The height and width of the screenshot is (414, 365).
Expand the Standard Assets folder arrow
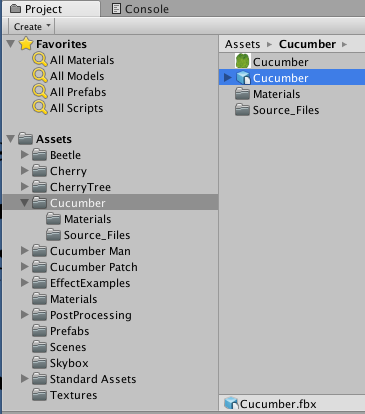coord(24,379)
